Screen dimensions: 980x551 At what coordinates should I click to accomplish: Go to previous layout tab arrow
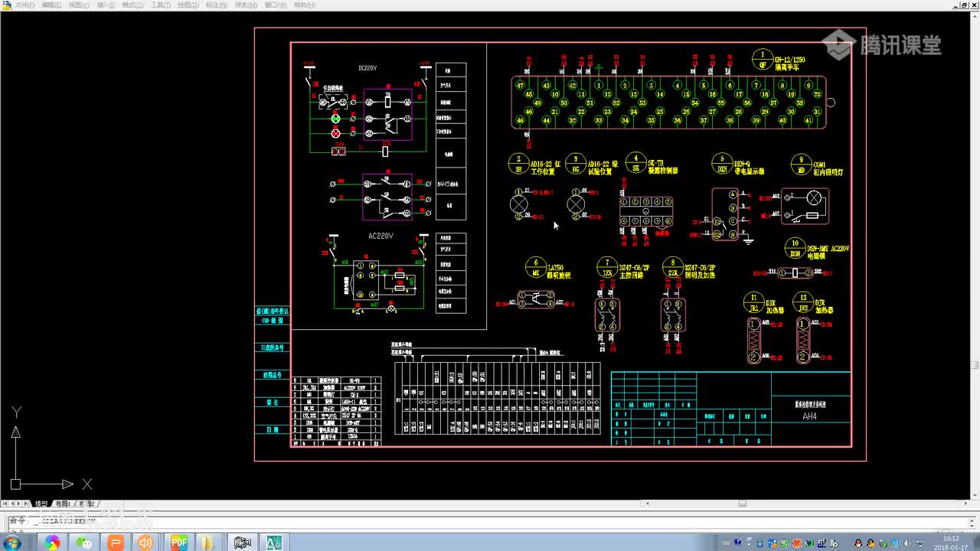click(x=12, y=504)
